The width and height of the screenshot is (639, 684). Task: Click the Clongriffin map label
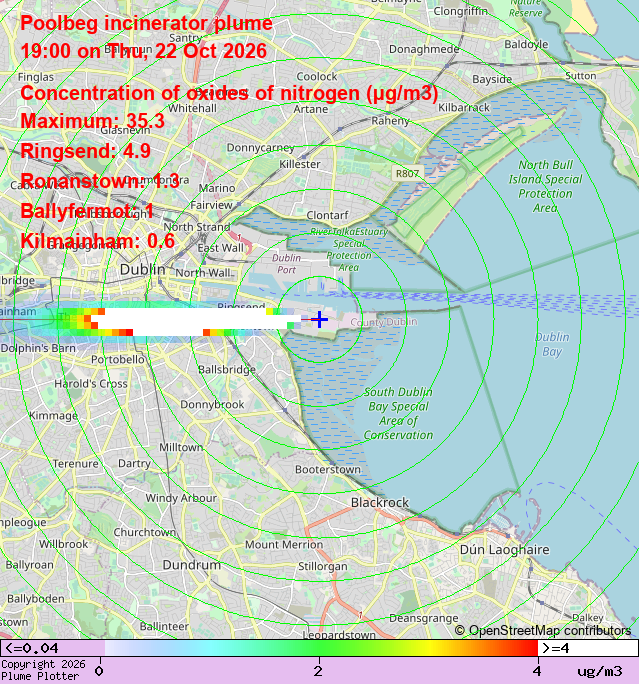(x=460, y=11)
